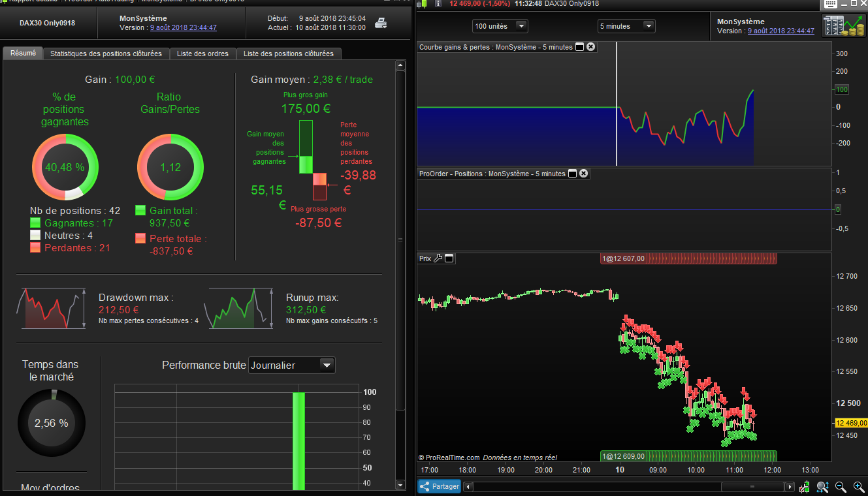Click the 1,12 Ratio Gains/Pertes donut chart
The image size is (868, 496).
point(170,166)
